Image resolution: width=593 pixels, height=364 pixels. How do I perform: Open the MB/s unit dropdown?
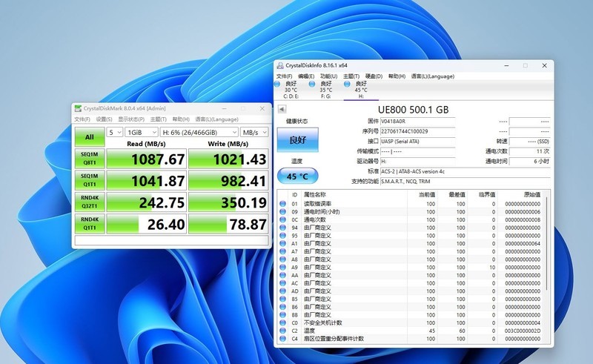256,132
